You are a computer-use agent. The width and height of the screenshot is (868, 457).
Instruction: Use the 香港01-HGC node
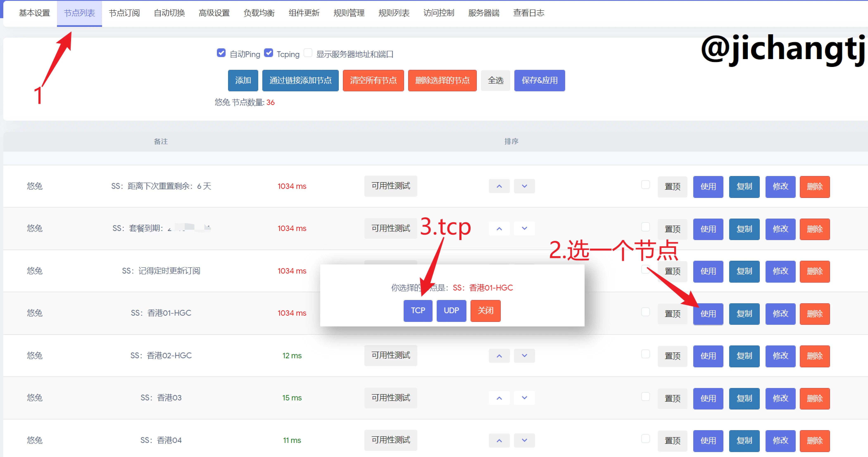[x=708, y=314]
